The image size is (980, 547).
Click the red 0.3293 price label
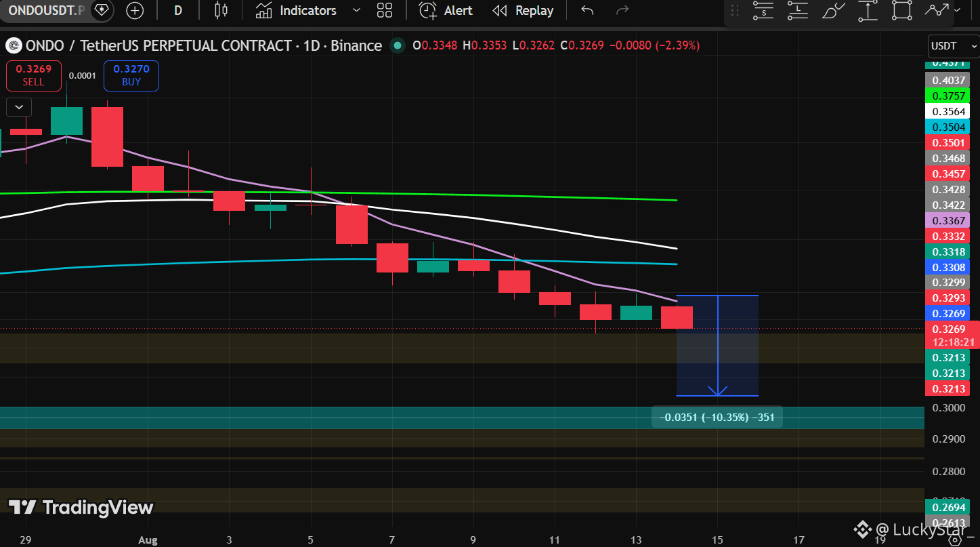pyautogui.click(x=947, y=298)
